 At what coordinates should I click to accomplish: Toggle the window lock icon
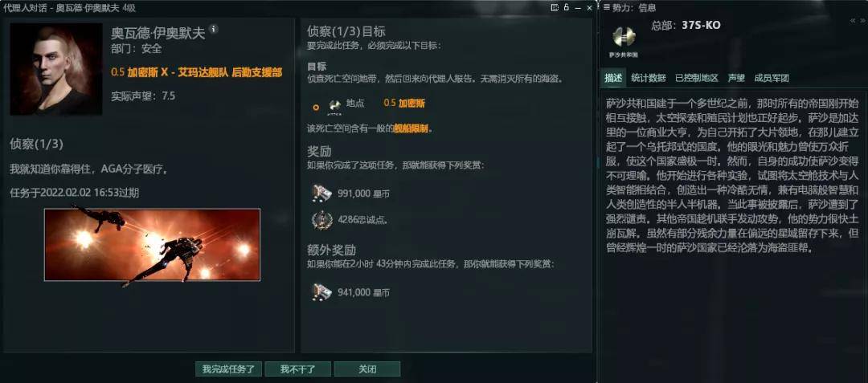(567, 8)
